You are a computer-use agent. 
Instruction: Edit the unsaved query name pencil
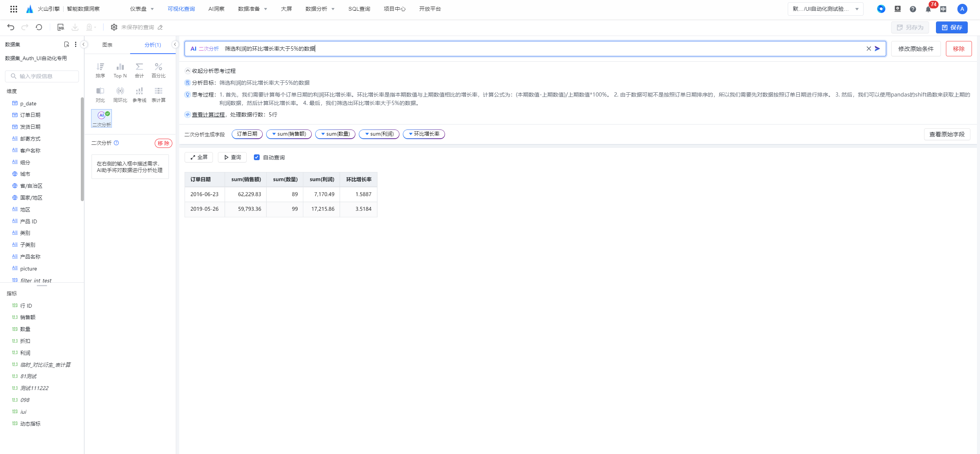(x=160, y=27)
